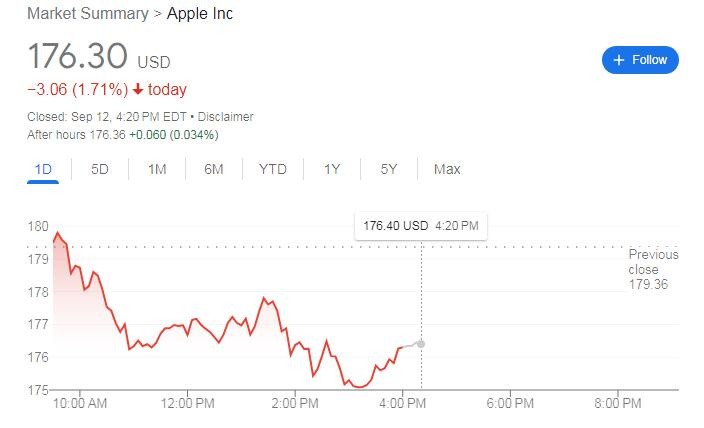Screen dimensions: 704x428
Task: Click the Follow button
Action: [x=640, y=60]
